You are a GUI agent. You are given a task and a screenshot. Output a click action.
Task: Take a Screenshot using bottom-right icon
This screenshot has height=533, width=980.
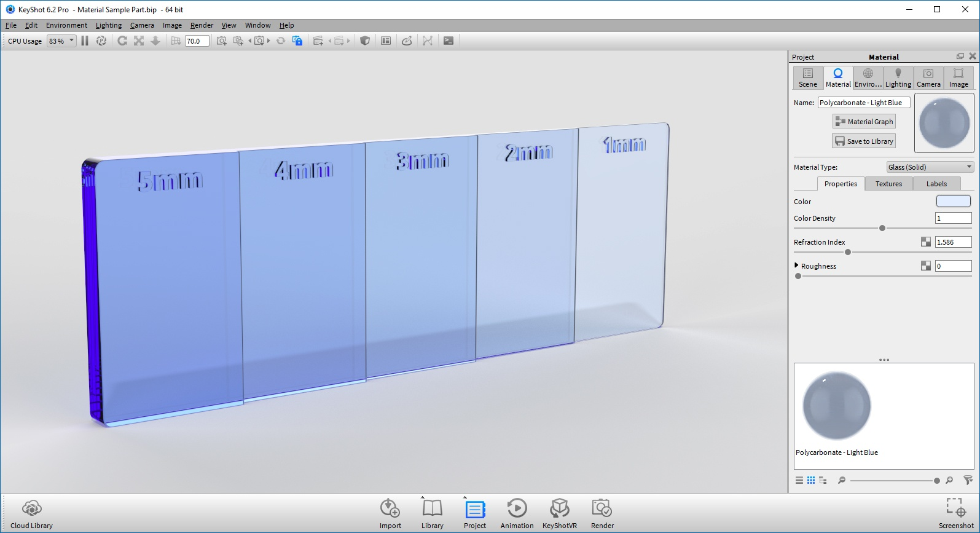pyautogui.click(x=956, y=513)
